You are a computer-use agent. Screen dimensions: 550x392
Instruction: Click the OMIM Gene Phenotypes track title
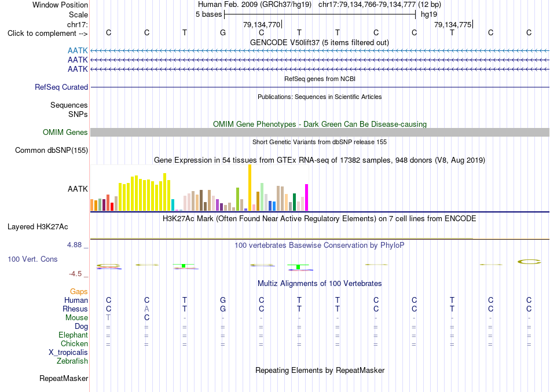tap(320, 124)
